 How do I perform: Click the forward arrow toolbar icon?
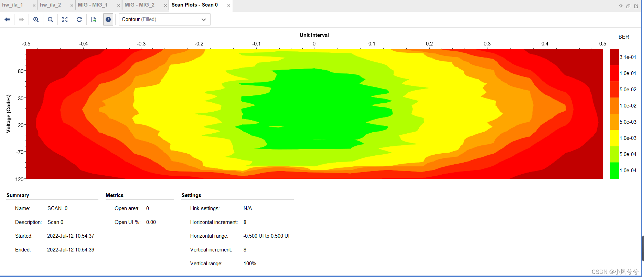click(x=21, y=20)
